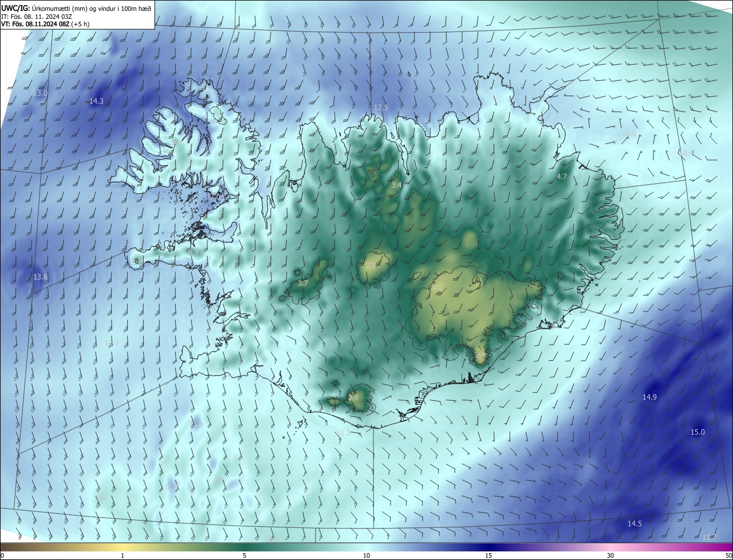Click the 10 tick on the color scale
Screen dimensions: 733x560
tap(366, 555)
